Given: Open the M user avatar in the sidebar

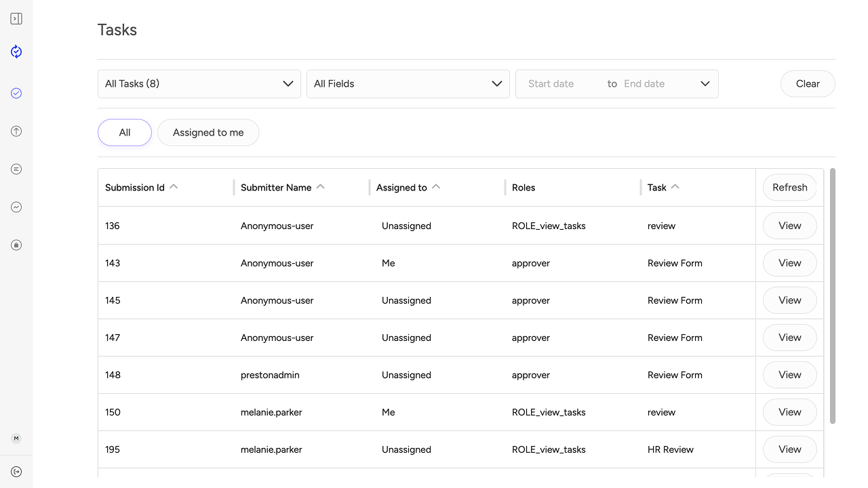Looking at the screenshot, I should (x=16, y=439).
